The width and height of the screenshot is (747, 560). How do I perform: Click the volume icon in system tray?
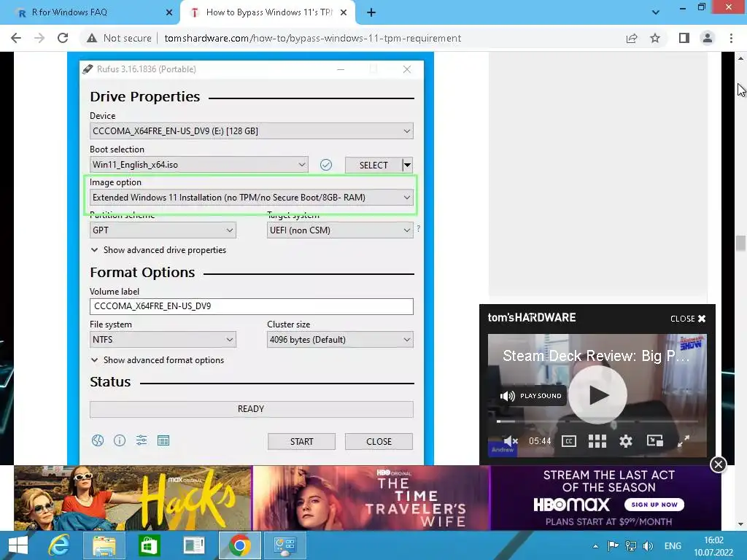(x=649, y=546)
